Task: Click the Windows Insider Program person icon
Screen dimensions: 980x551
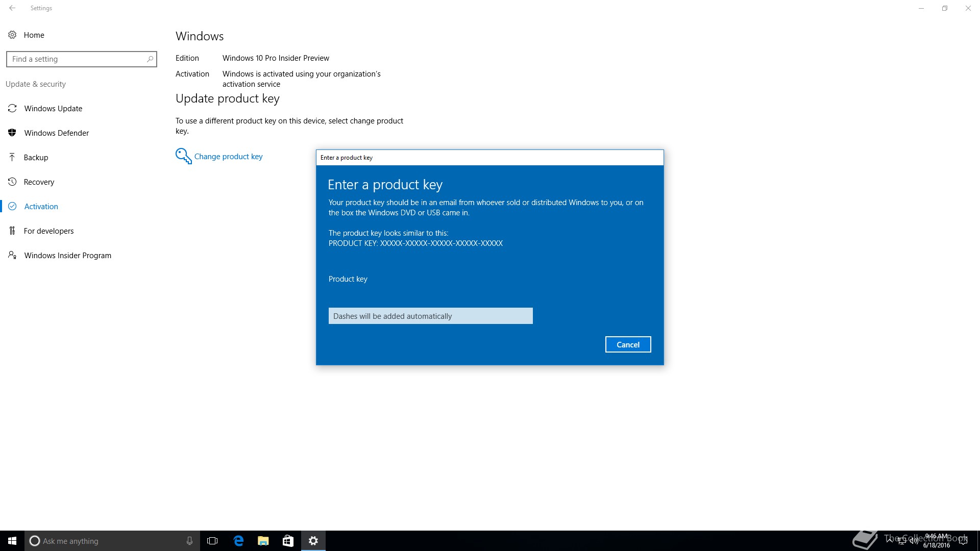Action: pos(12,255)
